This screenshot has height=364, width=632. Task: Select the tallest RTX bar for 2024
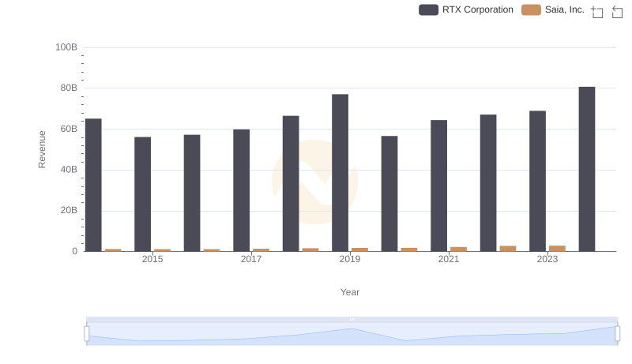587,169
